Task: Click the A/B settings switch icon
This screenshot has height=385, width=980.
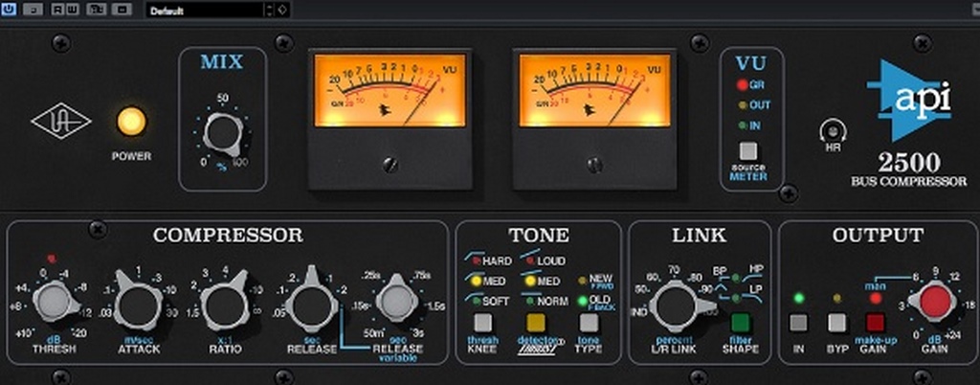Action: pyautogui.click(x=97, y=10)
